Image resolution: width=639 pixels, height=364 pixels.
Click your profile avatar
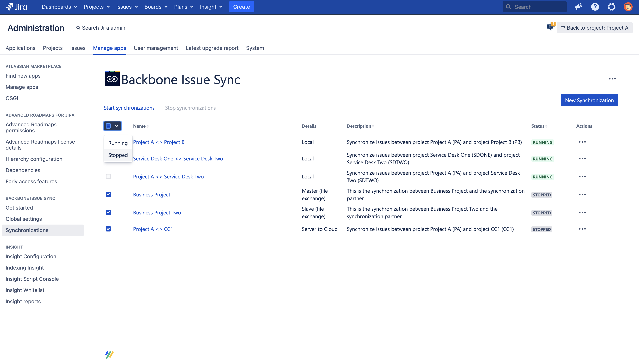[x=628, y=7]
